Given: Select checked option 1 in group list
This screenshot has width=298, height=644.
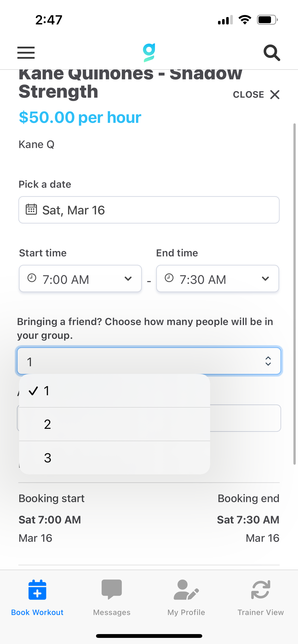Looking at the screenshot, I should [x=115, y=391].
